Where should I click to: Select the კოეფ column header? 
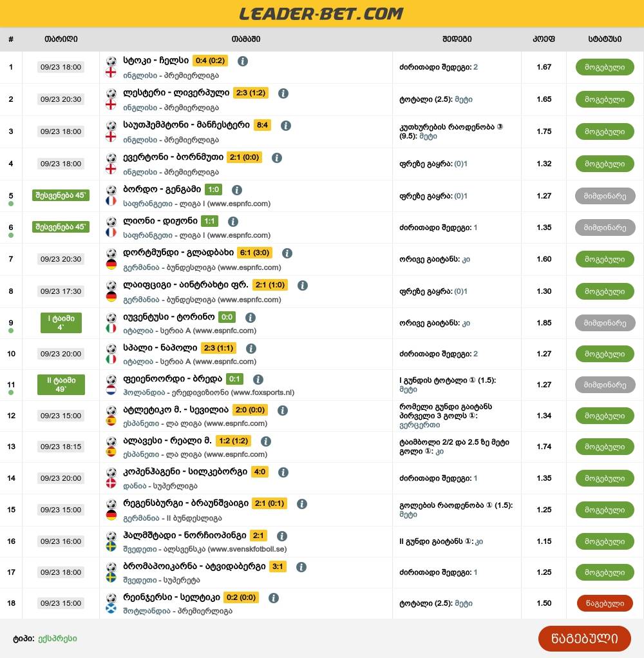point(544,39)
